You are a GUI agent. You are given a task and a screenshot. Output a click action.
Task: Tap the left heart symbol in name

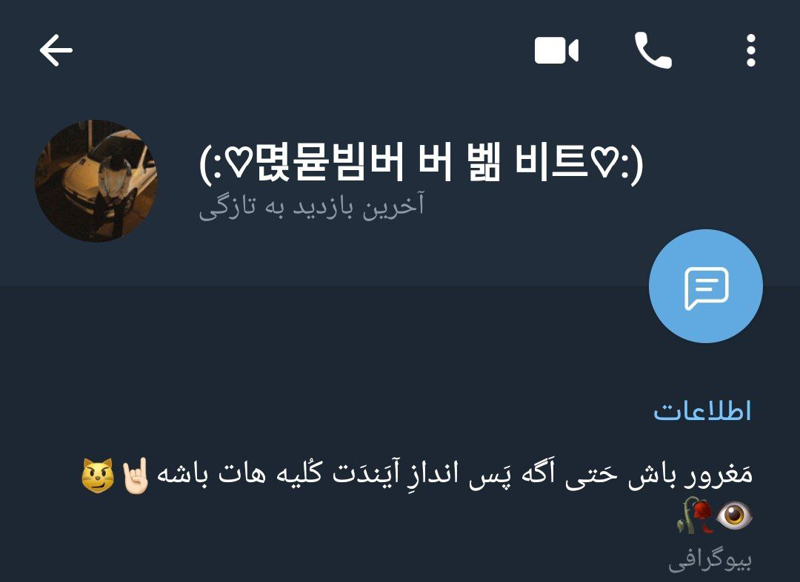[x=238, y=164]
